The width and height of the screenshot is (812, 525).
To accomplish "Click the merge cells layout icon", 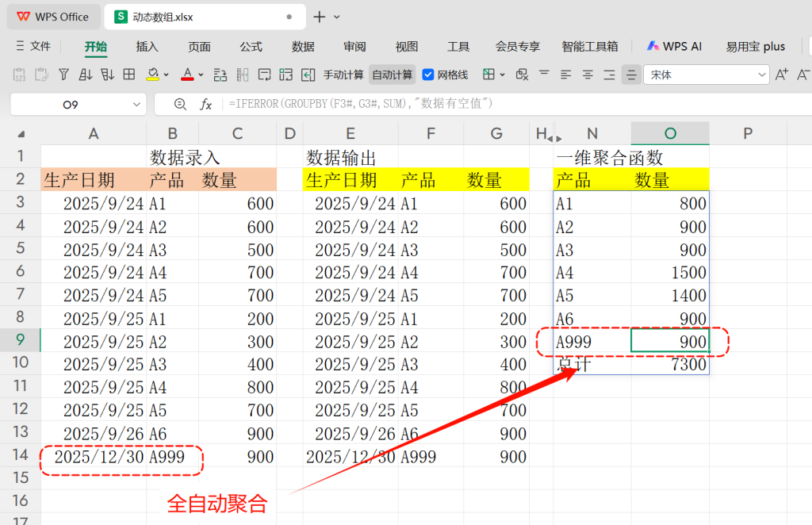I will 285,75.
